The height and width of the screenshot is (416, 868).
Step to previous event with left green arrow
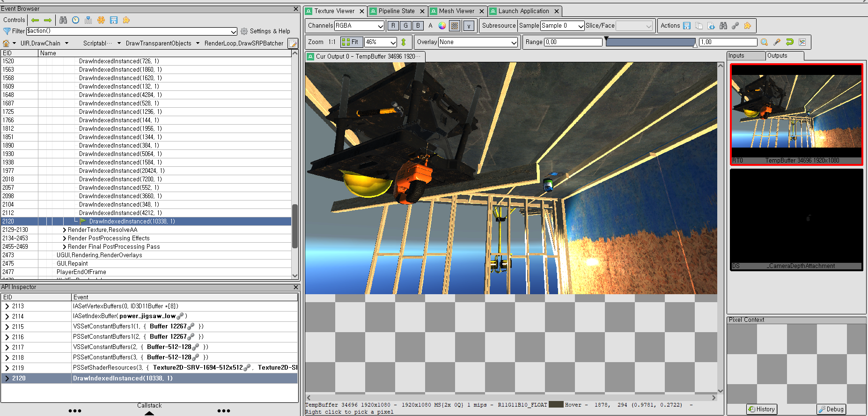pos(35,20)
